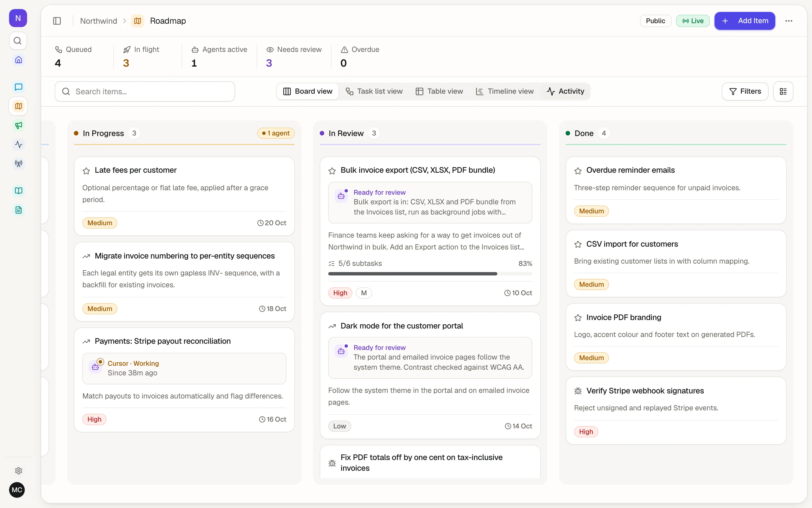Image resolution: width=812 pixels, height=508 pixels.
Task: Open Migrate invoice numbering card title
Action: (x=185, y=256)
